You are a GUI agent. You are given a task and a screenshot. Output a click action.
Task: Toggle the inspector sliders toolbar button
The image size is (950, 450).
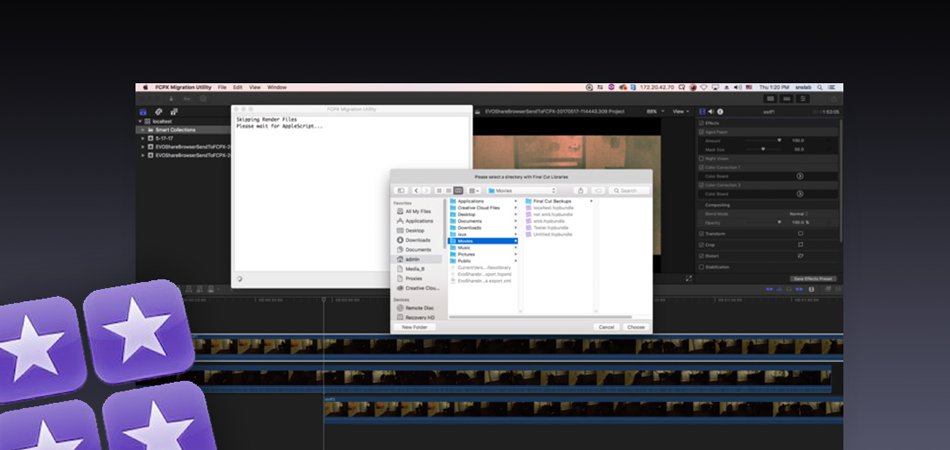pos(803,99)
